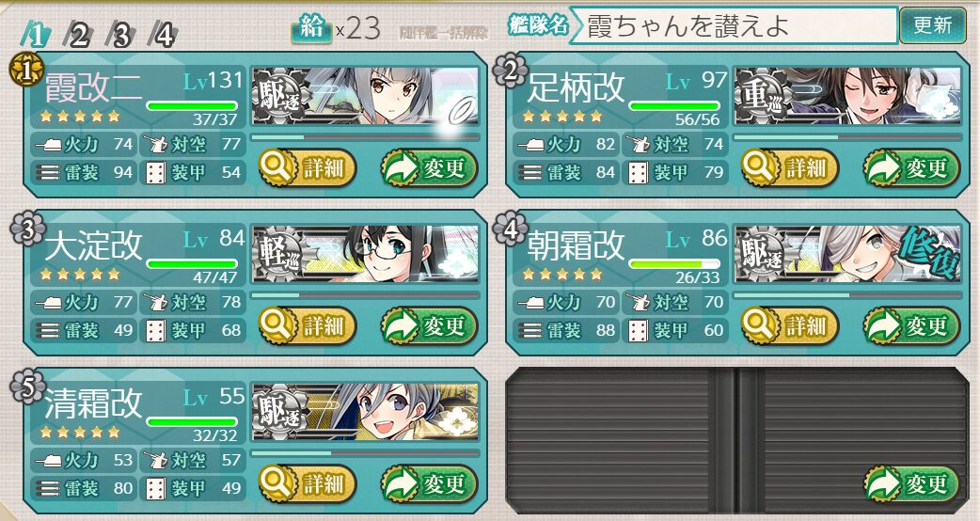Switch to fleet tab 3
Viewport: 980px width, 521px height.
(121, 36)
